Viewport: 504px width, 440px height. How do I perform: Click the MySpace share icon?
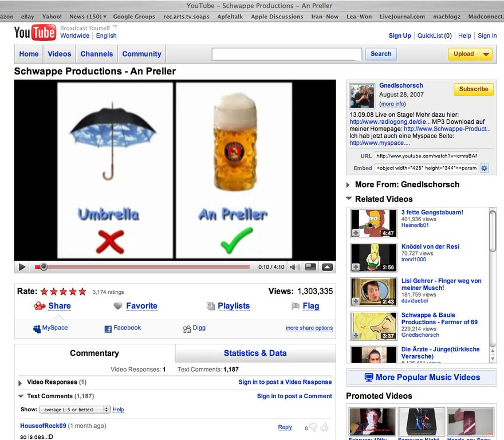(x=37, y=329)
